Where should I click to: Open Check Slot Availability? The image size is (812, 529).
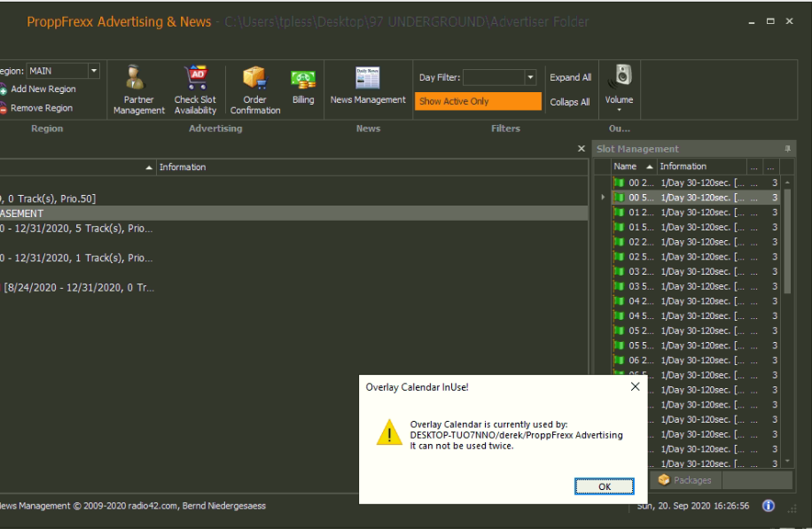(x=195, y=89)
